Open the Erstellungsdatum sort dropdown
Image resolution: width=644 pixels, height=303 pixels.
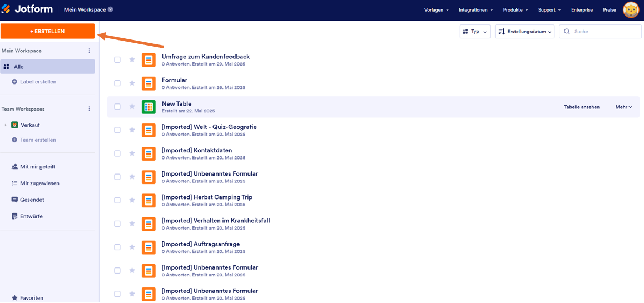(x=525, y=32)
